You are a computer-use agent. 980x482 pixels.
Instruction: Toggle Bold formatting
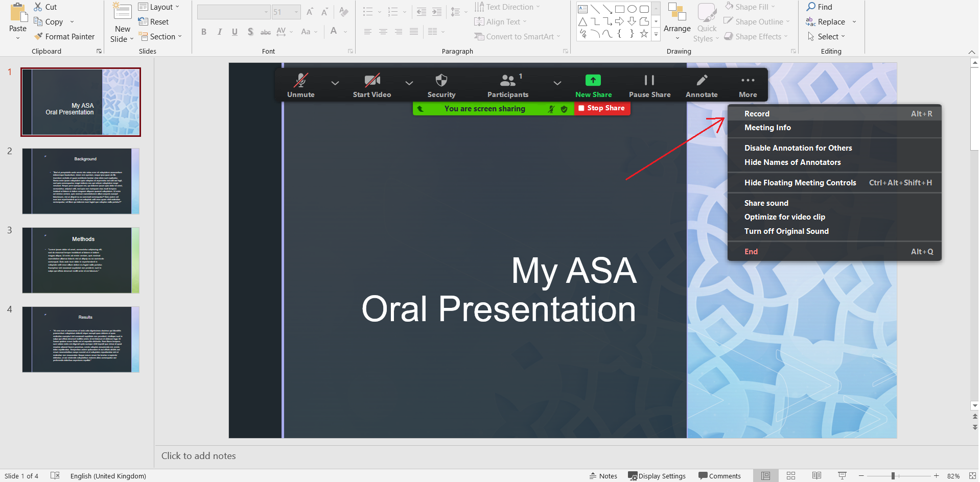point(204,32)
